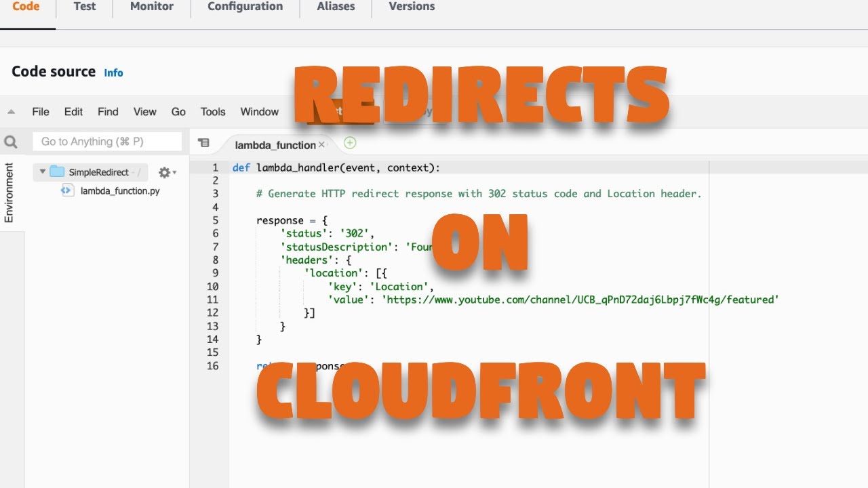Open the Edit menu

click(x=73, y=112)
